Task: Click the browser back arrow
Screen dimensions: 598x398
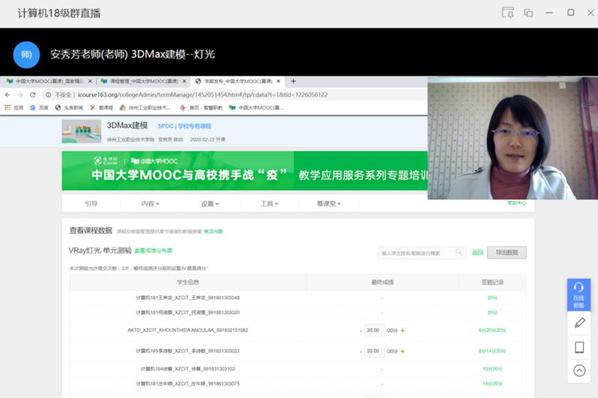Action: click(8, 95)
